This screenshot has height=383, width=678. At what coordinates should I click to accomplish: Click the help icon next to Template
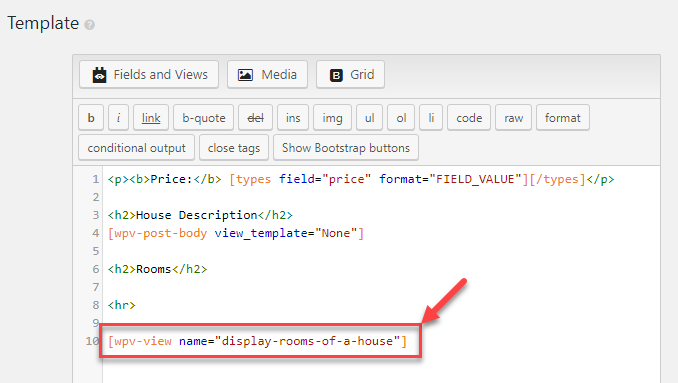tap(90, 25)
